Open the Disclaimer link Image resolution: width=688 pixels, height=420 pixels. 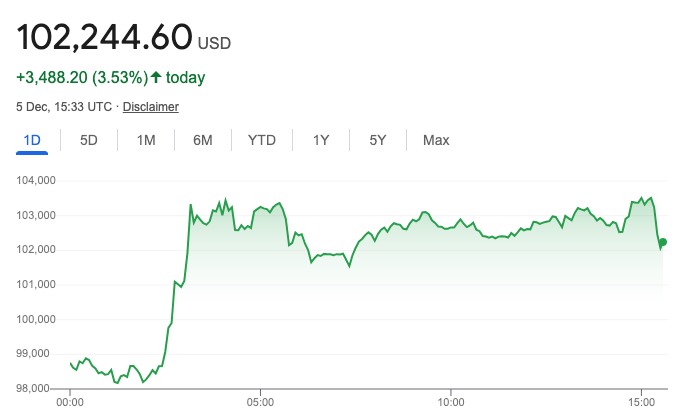(151, 106)
